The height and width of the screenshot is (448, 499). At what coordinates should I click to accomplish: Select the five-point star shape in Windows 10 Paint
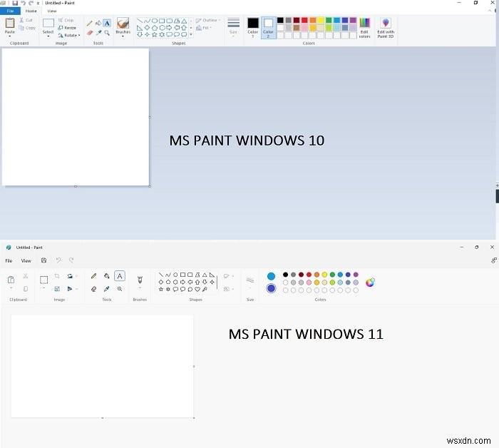[155, 34]
